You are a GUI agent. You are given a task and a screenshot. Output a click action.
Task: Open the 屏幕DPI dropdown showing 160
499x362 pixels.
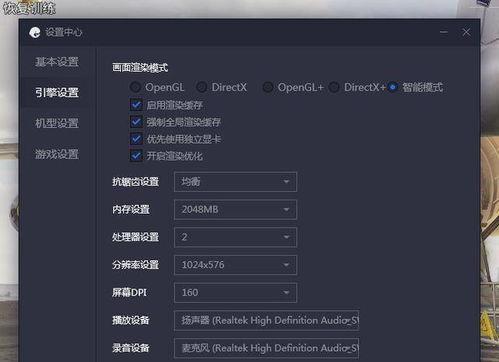click(x=235, y=292)
